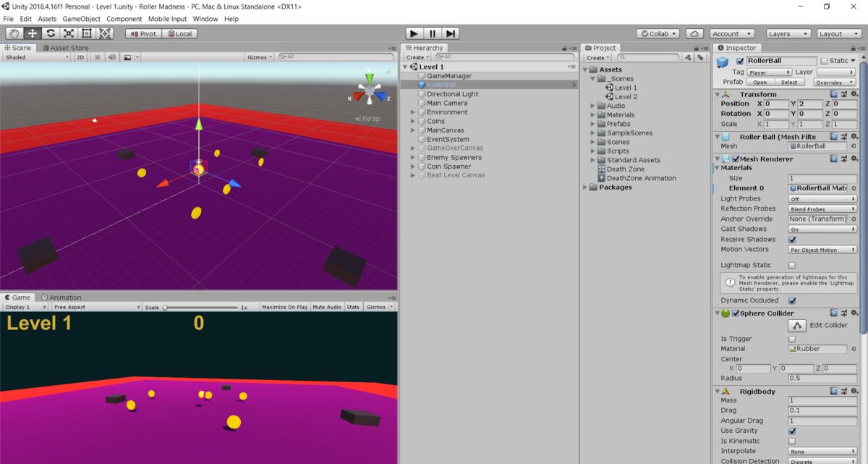Open the GameObject menu

[x=82, y=19]
